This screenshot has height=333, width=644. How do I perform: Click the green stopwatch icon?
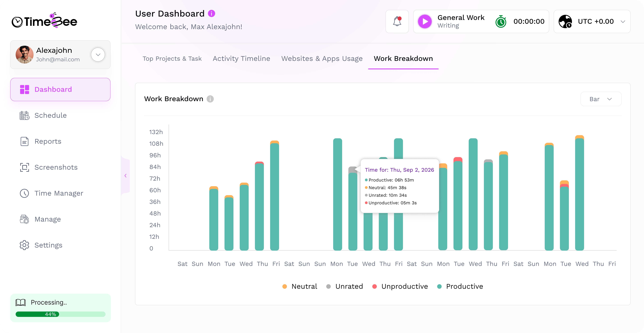point(501,21)
